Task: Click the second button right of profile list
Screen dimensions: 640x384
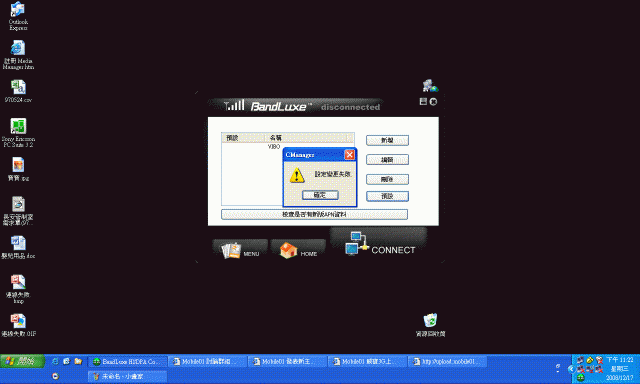Action: click(x=387, y=160)
